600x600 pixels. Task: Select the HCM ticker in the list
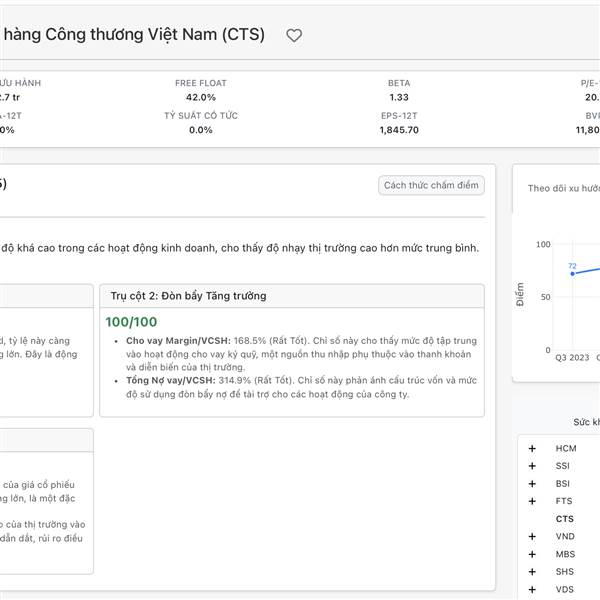click(x=566, y=448)
